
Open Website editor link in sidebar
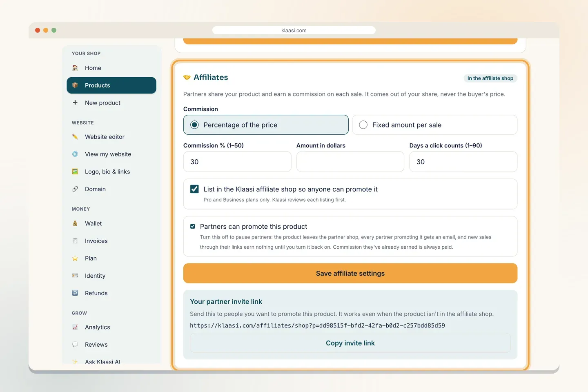pos(111,137)
